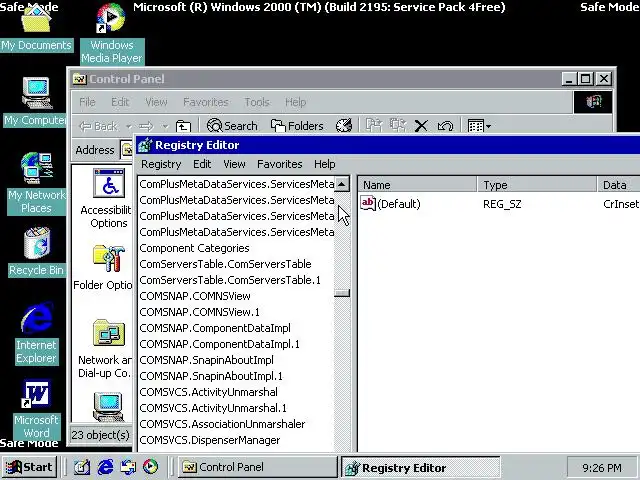Select COMSNAP.ComponentDataImpl key

tap(215, 328)
